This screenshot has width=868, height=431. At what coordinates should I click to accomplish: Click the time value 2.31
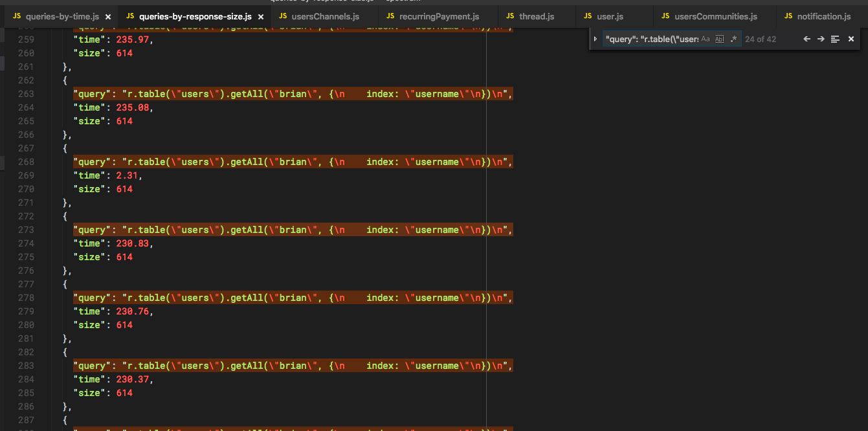127,175
